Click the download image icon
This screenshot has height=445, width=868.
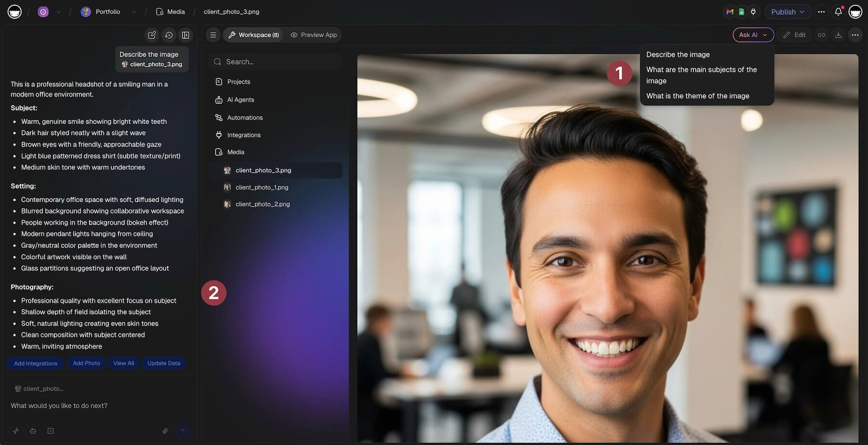click(x=838, y=35)
